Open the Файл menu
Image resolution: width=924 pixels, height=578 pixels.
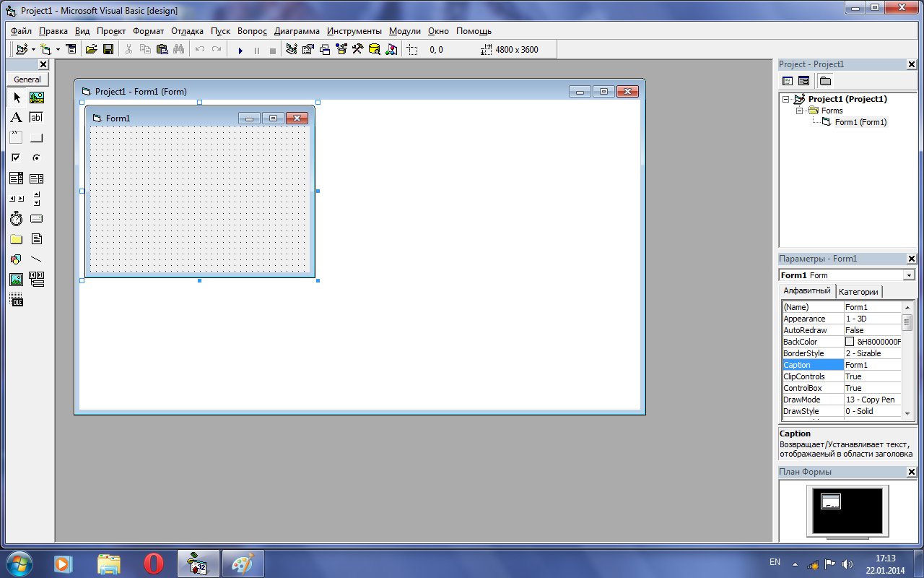click(22, 31)
